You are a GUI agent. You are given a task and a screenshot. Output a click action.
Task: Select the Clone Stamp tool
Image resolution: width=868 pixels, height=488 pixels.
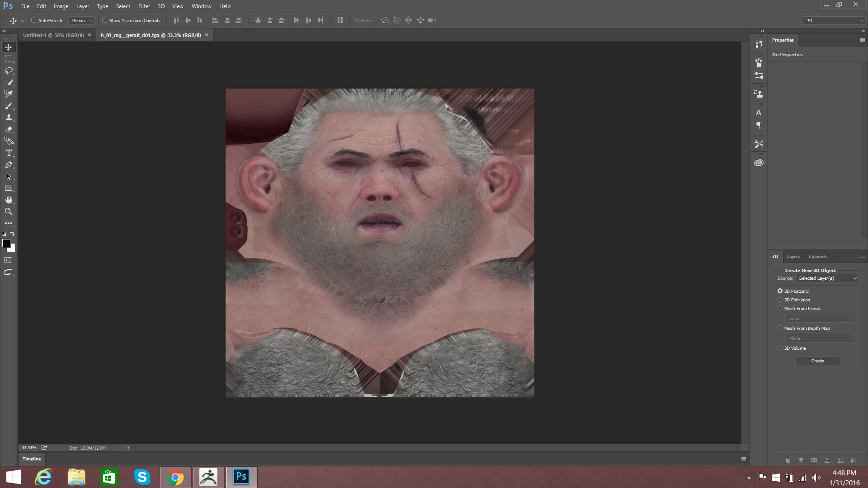(x=9, y=117)
